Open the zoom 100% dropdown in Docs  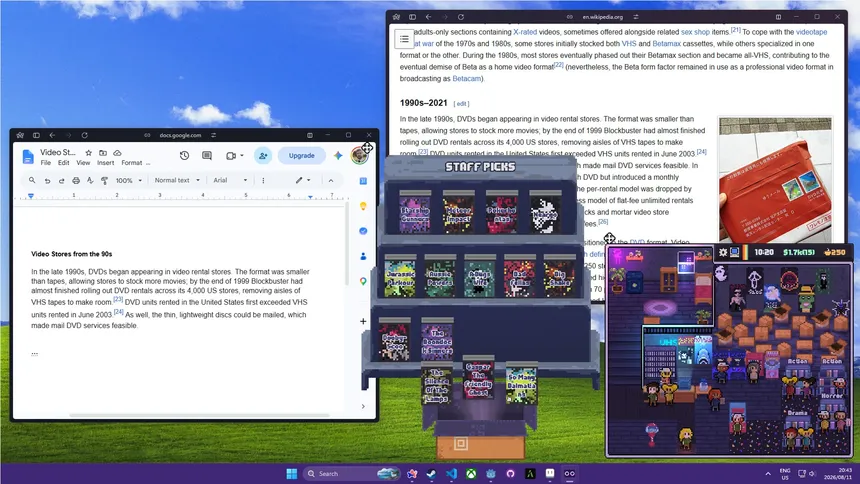tap(128, 181)
